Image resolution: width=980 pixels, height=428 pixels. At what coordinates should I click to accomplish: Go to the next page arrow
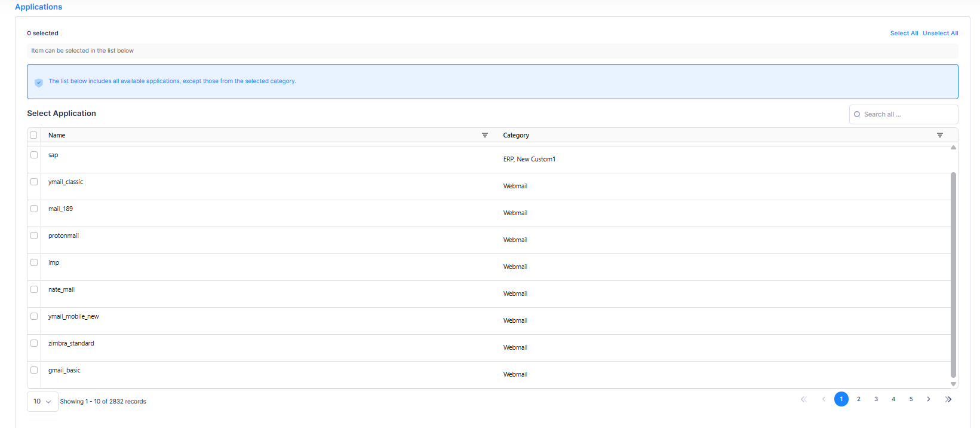coord(928,399)
